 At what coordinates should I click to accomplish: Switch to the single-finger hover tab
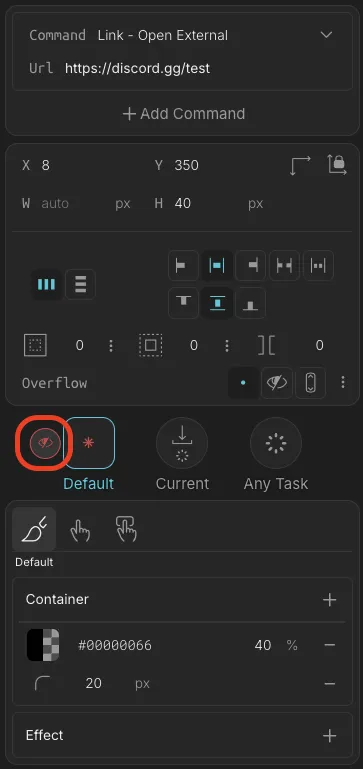pyautogui.click(x=79, y=530)
